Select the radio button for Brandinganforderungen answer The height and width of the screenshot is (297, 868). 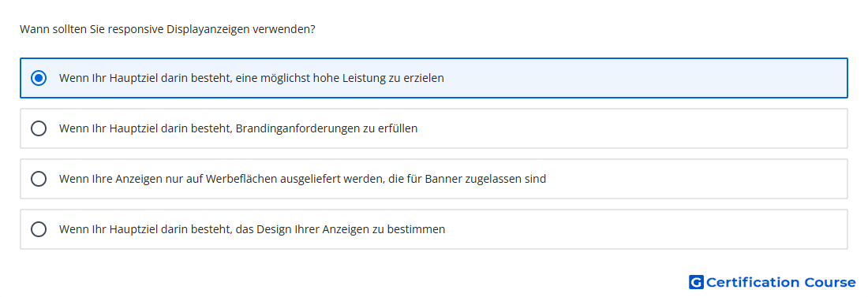(39, 128)
